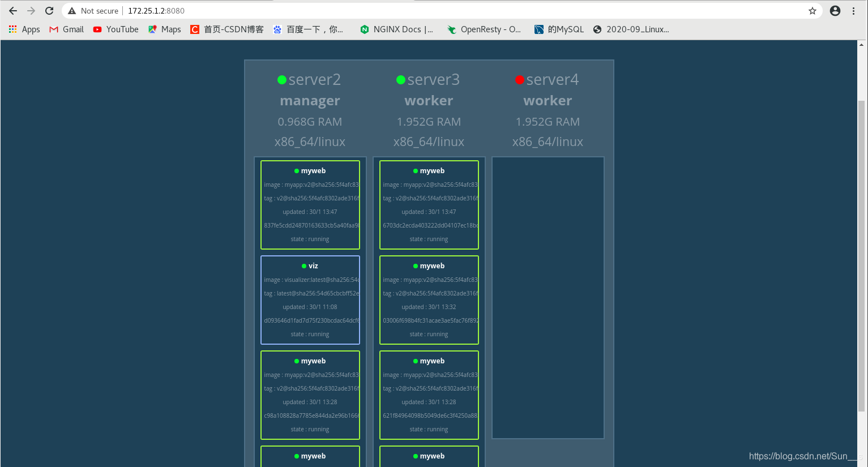Image resolution: width=868 pixels, height=467 pixels.
Task: Open the 百度一下 bookmark
Action: pyautogui.click(x=308, y=29)
